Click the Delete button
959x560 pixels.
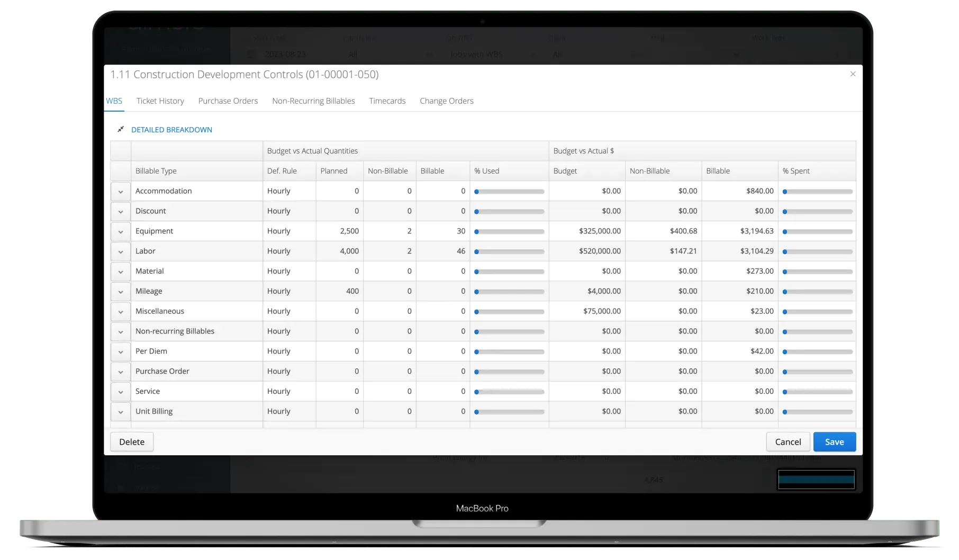click(x=131, y=442)
